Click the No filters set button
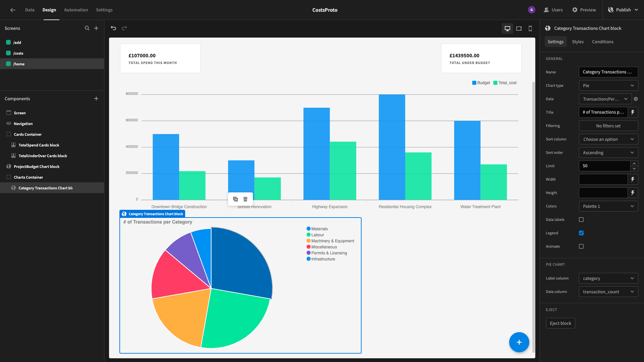Screen dimensions: 644x362 [608, 126]
